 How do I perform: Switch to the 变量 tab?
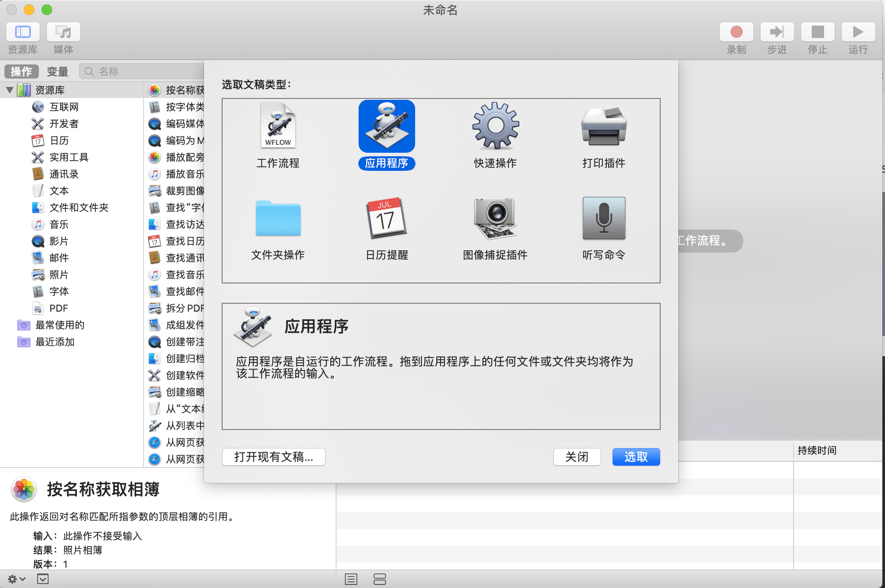click(57, 71)
